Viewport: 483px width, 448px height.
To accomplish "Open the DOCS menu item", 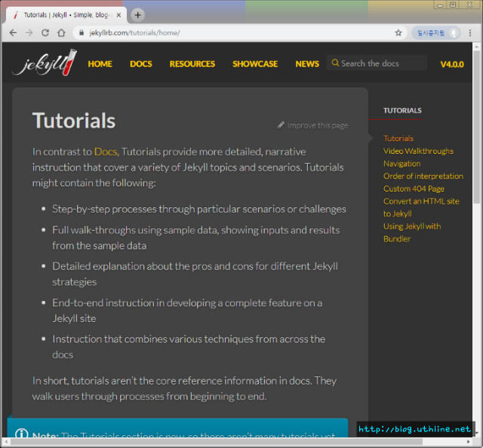I will point(141,64).
